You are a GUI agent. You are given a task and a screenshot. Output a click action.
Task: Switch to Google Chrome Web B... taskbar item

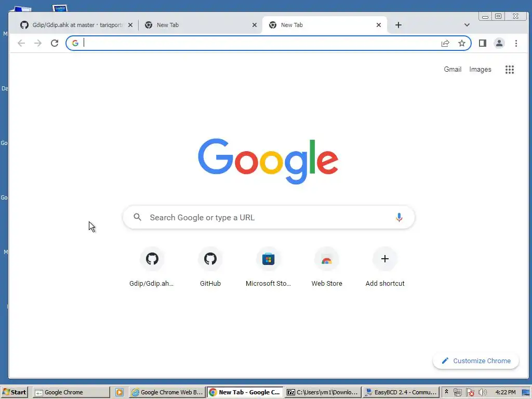(167, 392)
